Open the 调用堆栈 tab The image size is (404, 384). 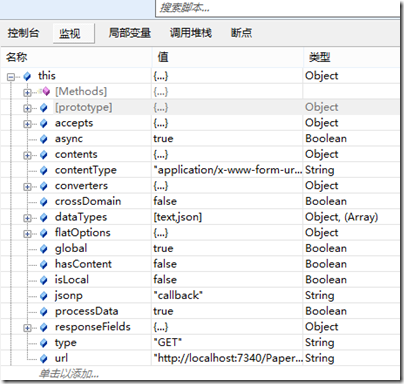point(191,33)
